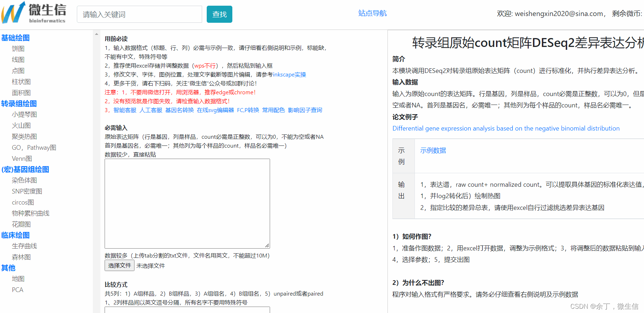Select 饼图 in the sidebar
The image size is (644, 313).
[x=18, y=49]
